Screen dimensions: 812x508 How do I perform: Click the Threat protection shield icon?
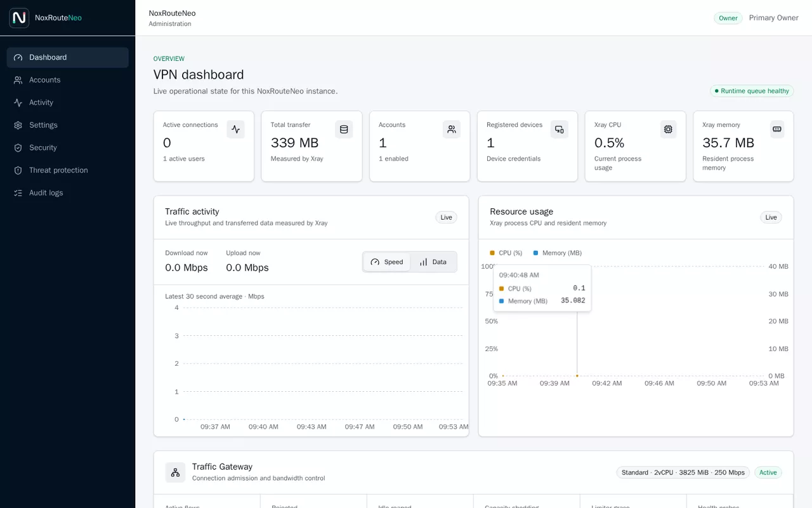(18, 170)
